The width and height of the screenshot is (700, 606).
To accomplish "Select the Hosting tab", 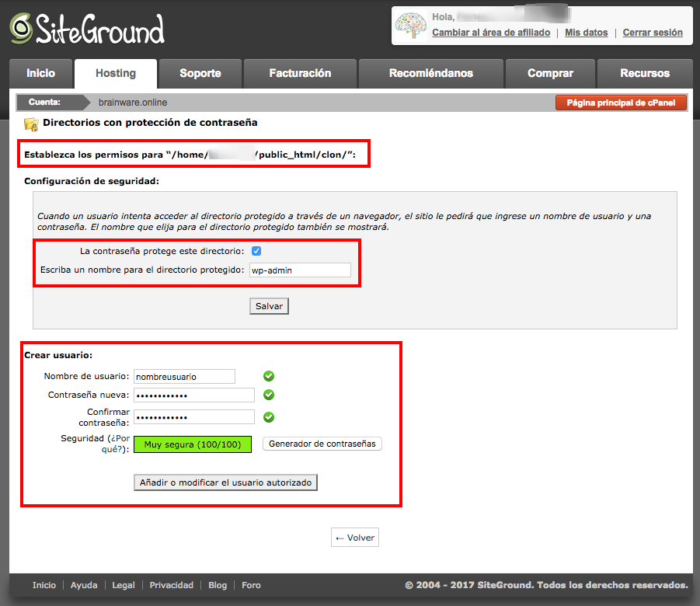I will (116, 73).
